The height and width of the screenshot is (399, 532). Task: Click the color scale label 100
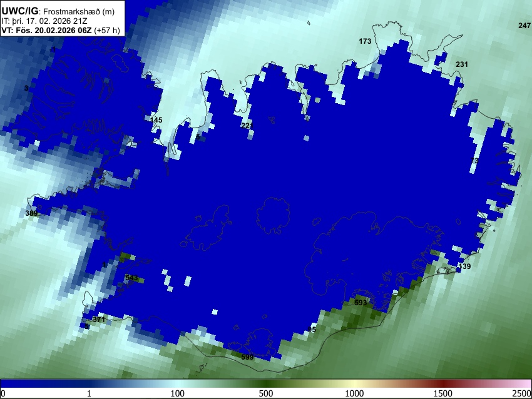(178, 393)
